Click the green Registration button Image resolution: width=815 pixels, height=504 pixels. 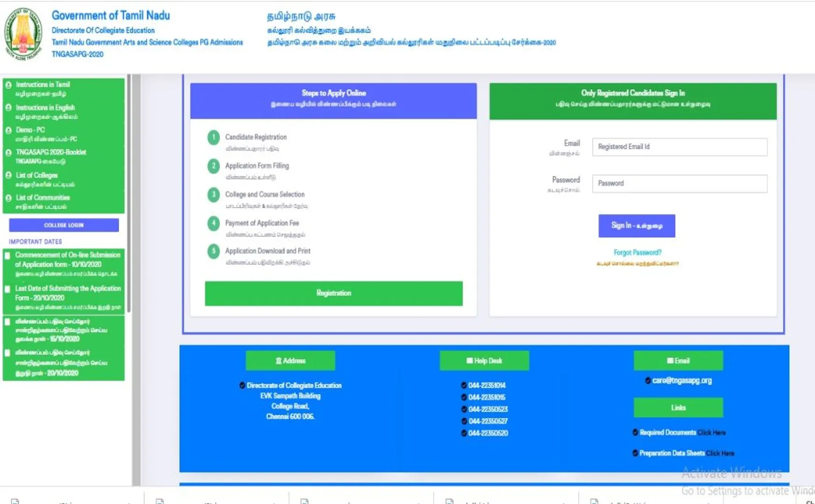click(x=333, y=293)
